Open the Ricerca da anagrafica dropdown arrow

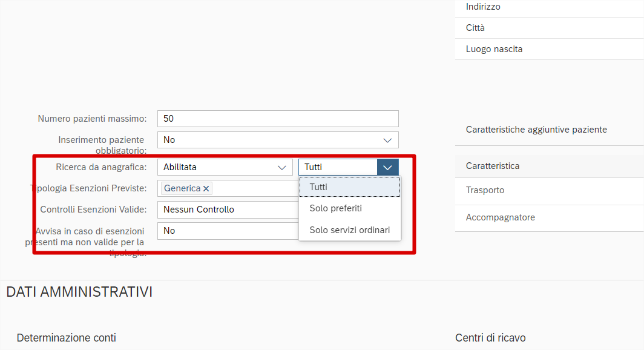pos(281,167)
